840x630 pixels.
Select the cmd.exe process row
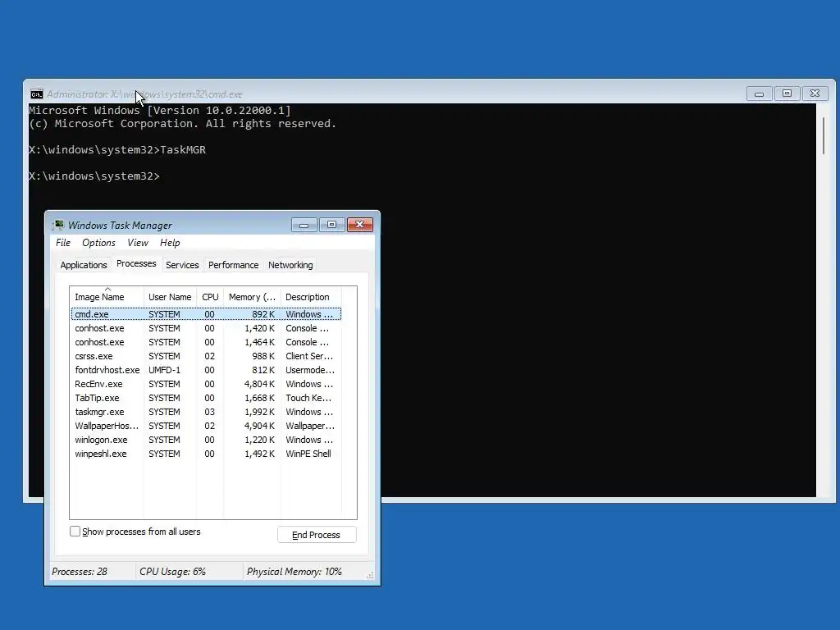(x=206, y=314)
